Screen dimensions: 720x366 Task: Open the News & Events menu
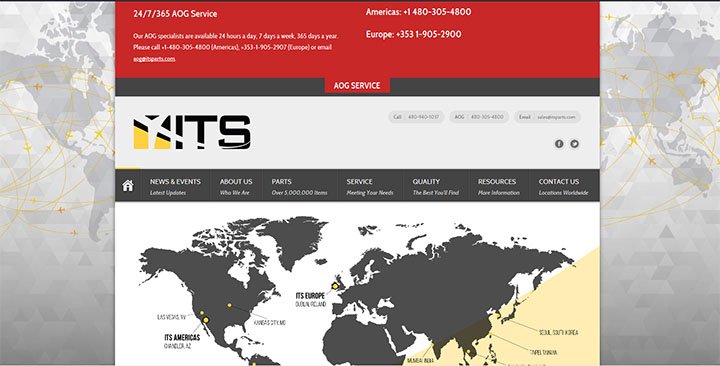(175, 186)
